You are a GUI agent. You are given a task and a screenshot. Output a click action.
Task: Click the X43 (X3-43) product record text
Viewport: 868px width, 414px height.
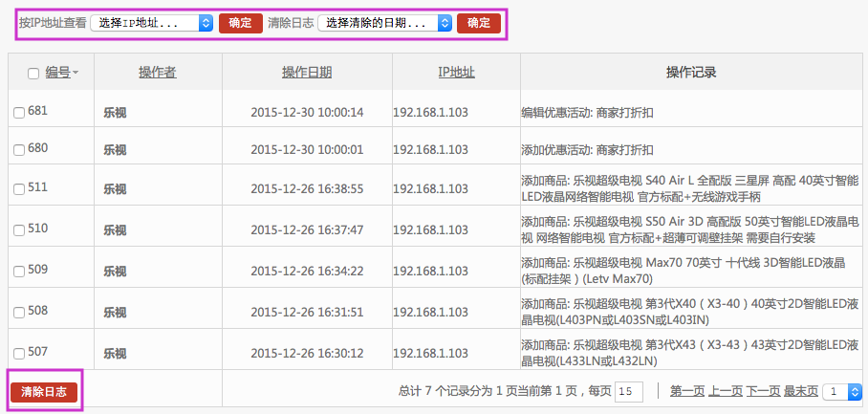(690, 353)
